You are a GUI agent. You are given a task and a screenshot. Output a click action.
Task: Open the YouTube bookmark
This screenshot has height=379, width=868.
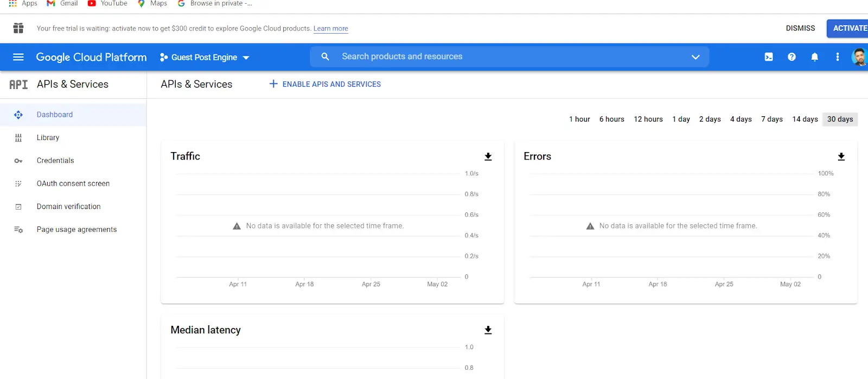click(x=107, y=3)
